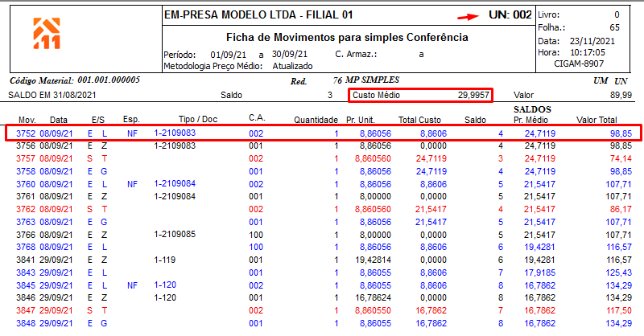Click the Pr. Médio column header
This screenshot has width=644, height=336.
tap(530, 120)
